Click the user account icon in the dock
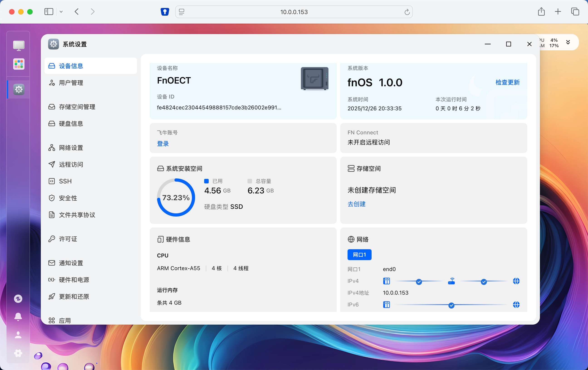588x370 pixels. point(18,335)
